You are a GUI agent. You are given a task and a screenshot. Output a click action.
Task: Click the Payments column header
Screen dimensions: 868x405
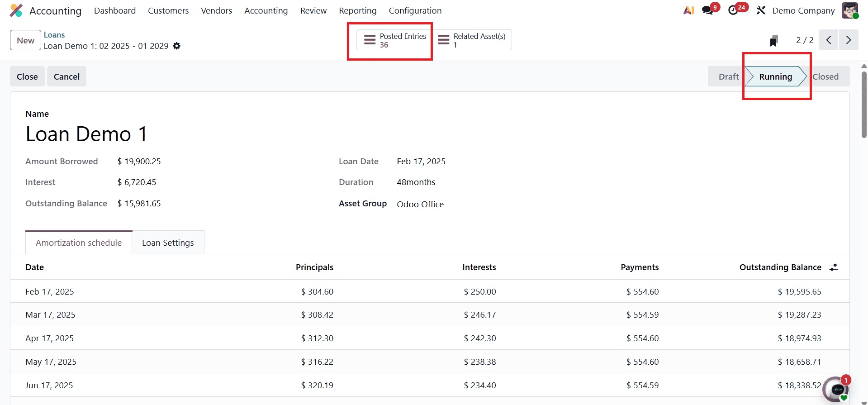(x=640, y=267)
